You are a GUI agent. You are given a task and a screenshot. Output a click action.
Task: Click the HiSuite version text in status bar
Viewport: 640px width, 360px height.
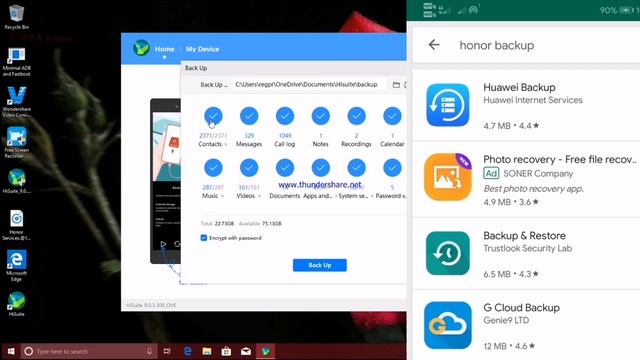click(151, 305)
